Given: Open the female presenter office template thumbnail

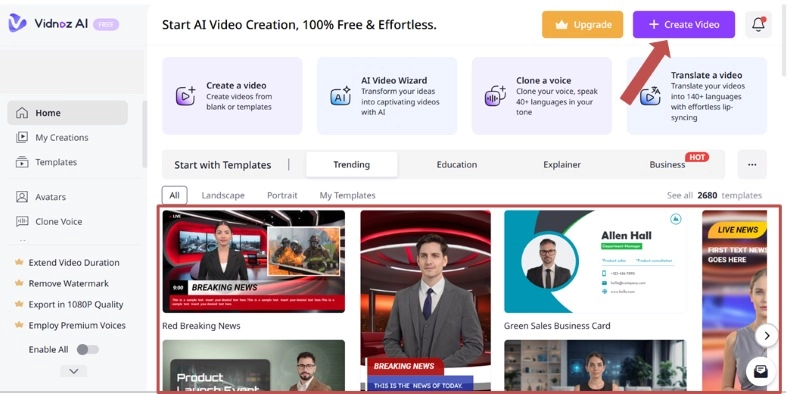Looking at the screenshot, I should pos(595,365).
